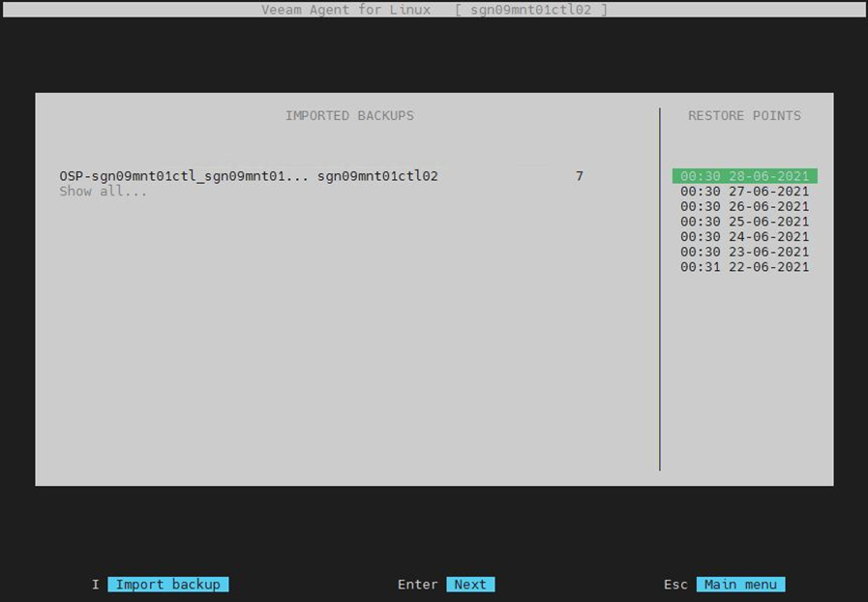The image size is (868, 602).
Task: Expand the list with Show all...
Action: pyautogui.click(x=104, y=192)
